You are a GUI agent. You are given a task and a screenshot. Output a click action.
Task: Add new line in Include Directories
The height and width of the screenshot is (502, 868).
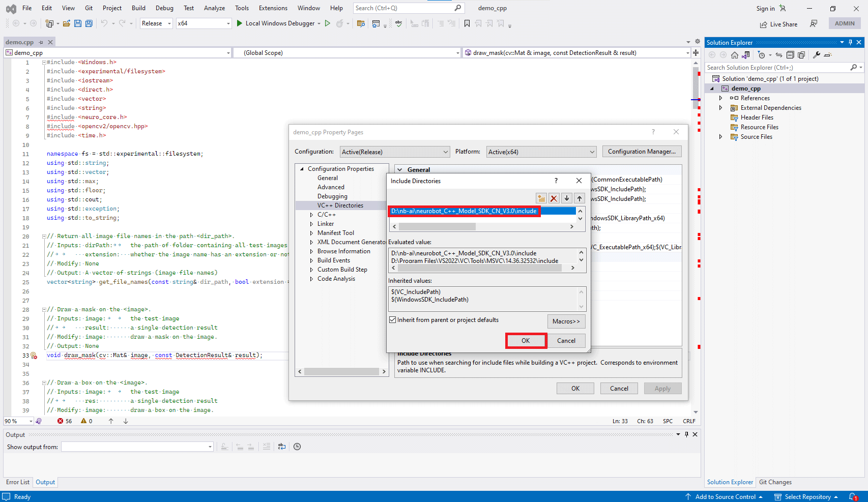(541, 198)
